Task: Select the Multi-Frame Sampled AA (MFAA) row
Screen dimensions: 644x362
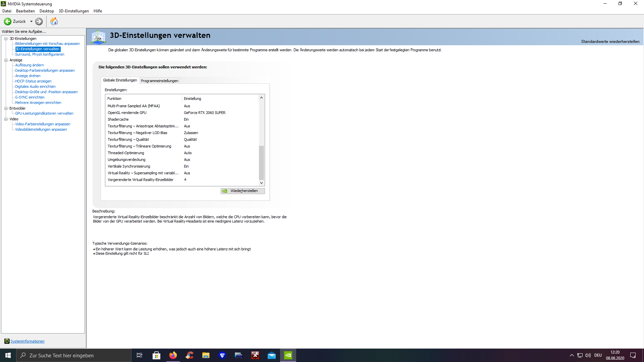Action: coord(182,106)
